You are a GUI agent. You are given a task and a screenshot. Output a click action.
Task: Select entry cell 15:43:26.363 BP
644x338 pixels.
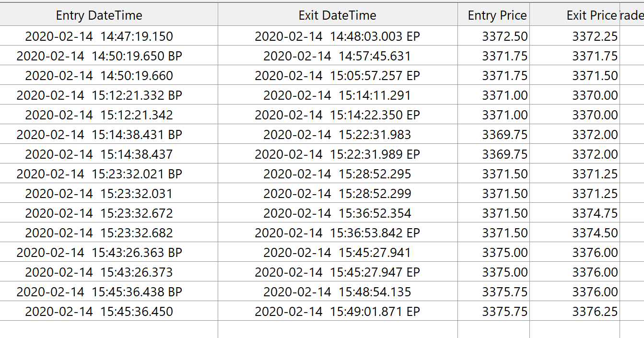pos(99,253)
